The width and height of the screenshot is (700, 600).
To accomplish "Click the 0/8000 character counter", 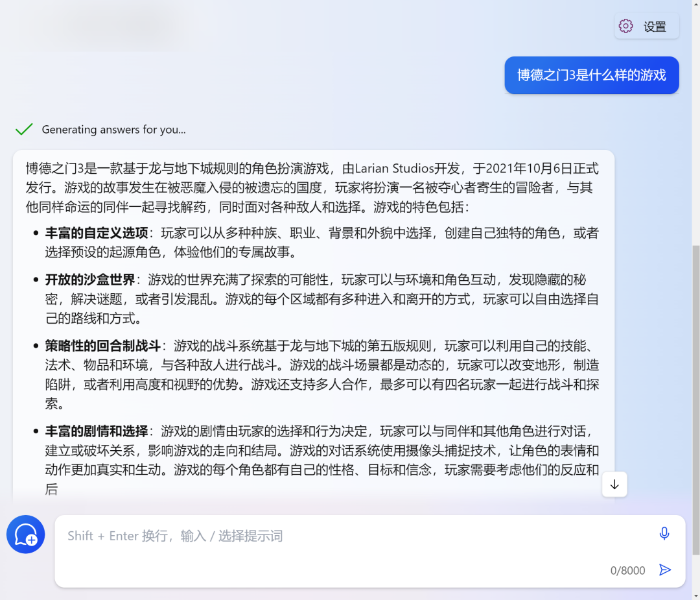I will coord(627,571).
